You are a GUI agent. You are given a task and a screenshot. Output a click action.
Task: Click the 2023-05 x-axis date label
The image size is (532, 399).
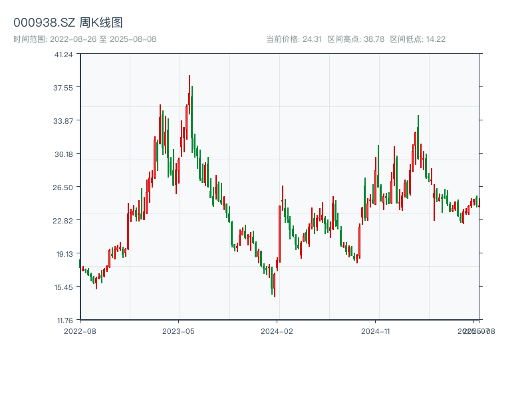pos(178,331)
